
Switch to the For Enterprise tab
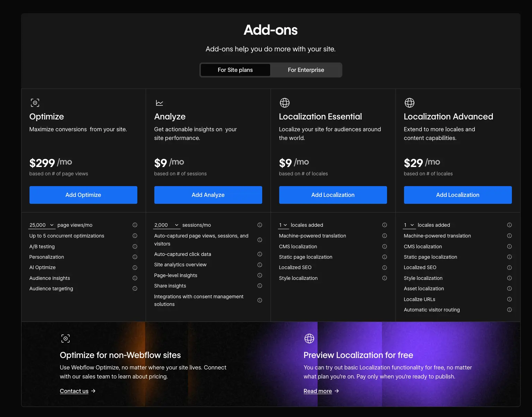pyautogui.click(x=306, y=70)
